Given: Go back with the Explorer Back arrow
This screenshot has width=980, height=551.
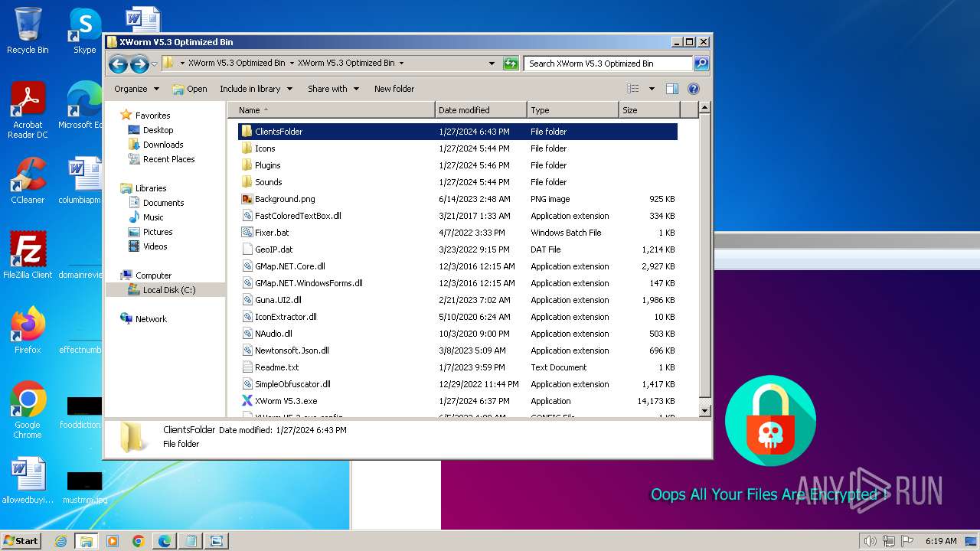Looking at the screenshot, I should click(x=118, y=64).
